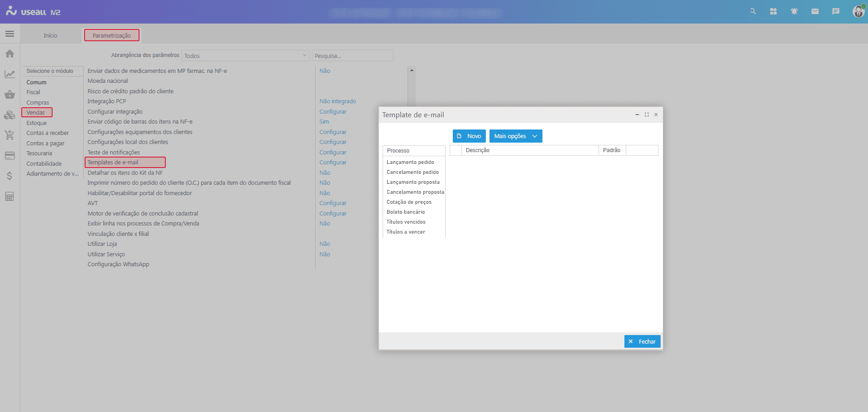Click the Pesquisa search field

[352, 56]
